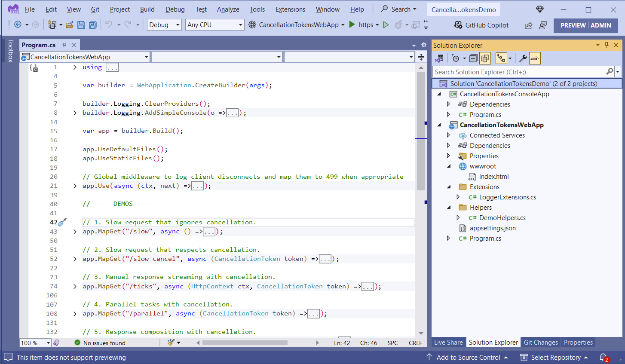Click the GitHub Copilot icon in the toolbar
625x364 pixels.
pos(458,25)
